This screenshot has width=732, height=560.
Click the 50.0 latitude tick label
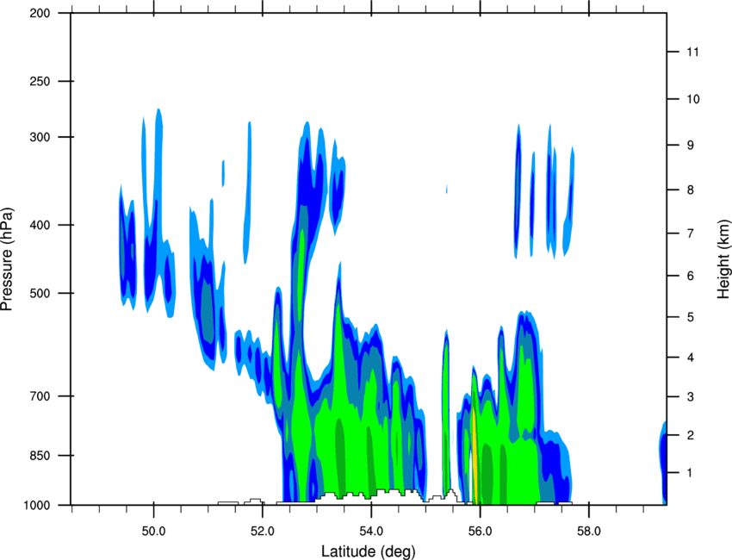point(153,532)
